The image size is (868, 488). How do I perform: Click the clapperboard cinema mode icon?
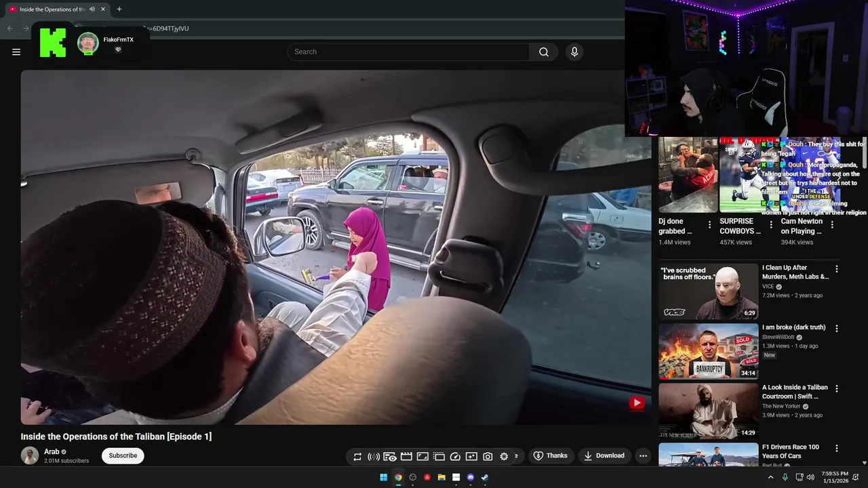(x=406, y=457)
